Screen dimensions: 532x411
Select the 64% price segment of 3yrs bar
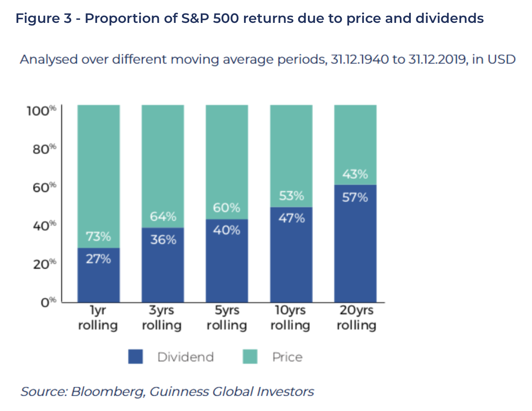[163, 165]
